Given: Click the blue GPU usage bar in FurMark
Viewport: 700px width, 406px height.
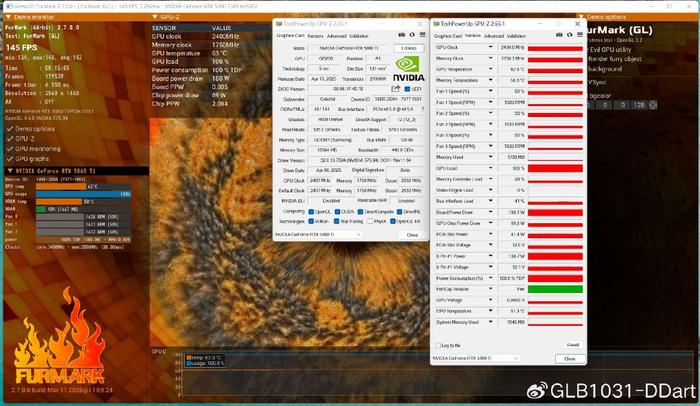Looking at the screenshot, I should tap(83, 194).
